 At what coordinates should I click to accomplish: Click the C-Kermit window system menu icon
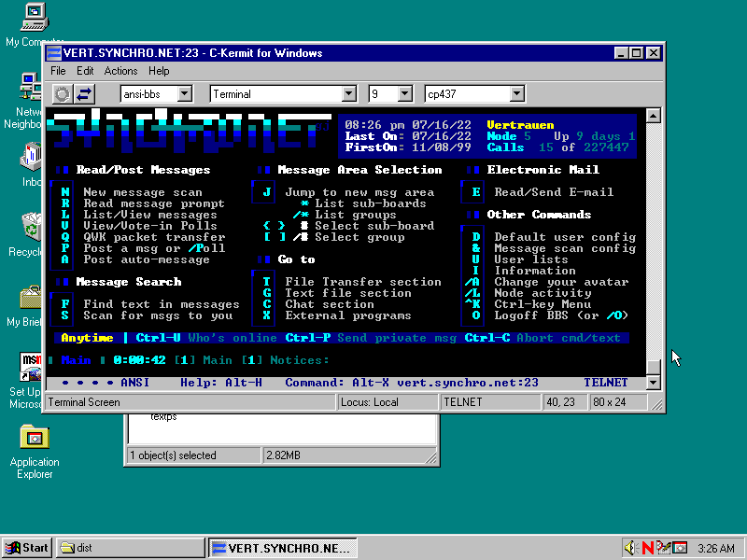click(x=54, y=53)
